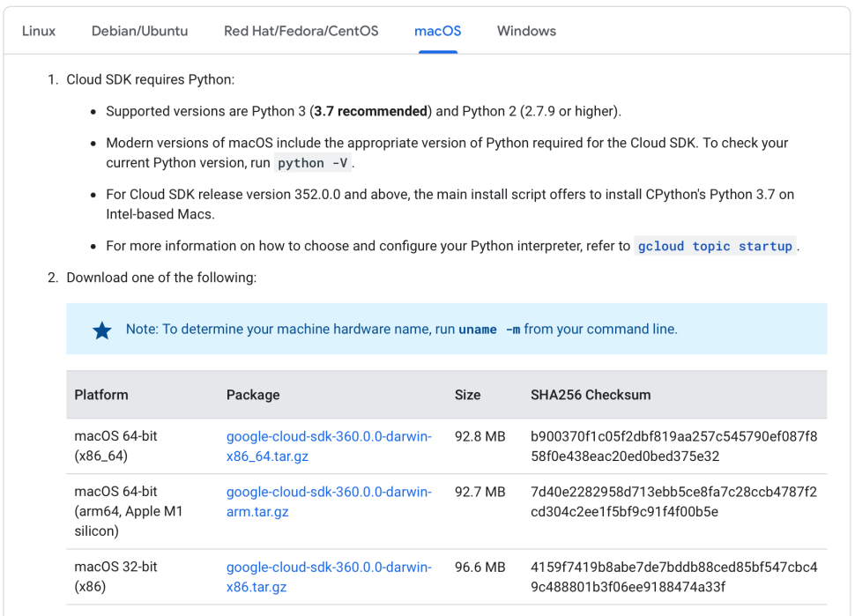Click the macOS tab
Viewport: 855px width, 616px height.
pos(437,31)
